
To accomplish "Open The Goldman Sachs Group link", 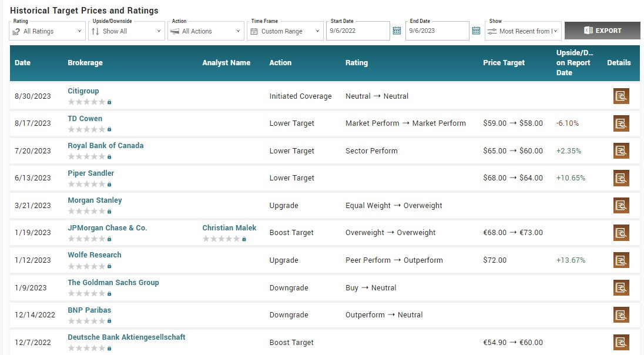I will [x=113, y=282].
